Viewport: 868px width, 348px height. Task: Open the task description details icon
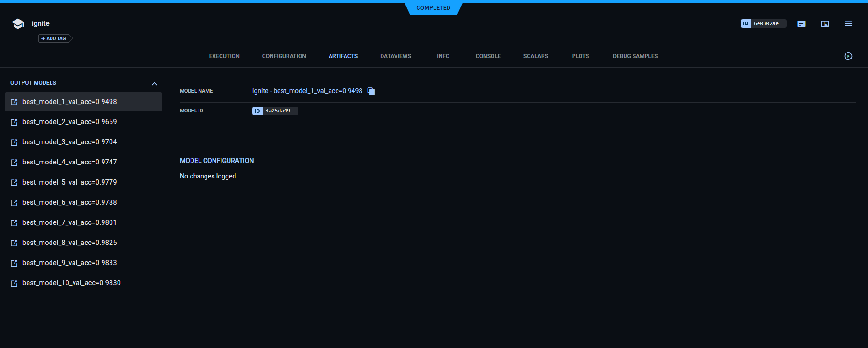[x=802, y=24]
